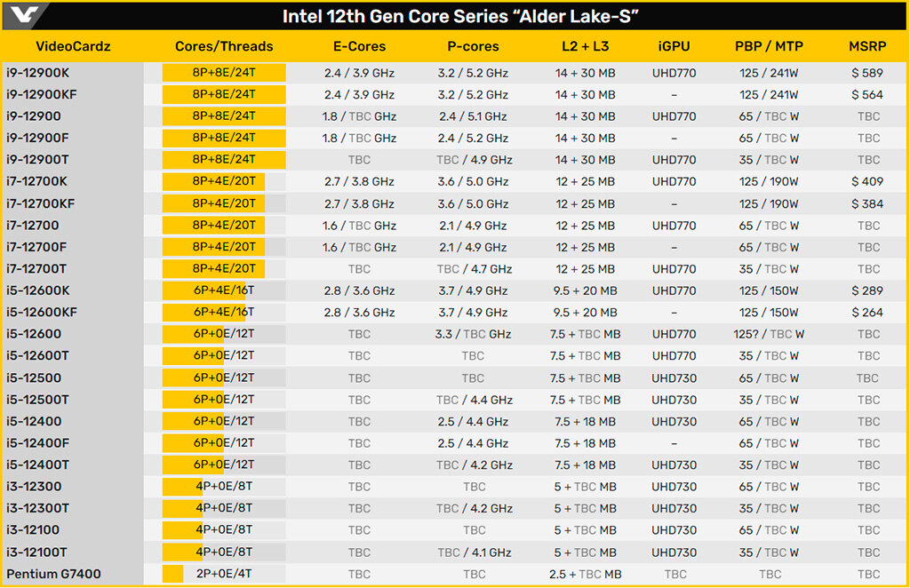Click the 125 / 190W cell for i7-12700K

[x=769, y=181]
